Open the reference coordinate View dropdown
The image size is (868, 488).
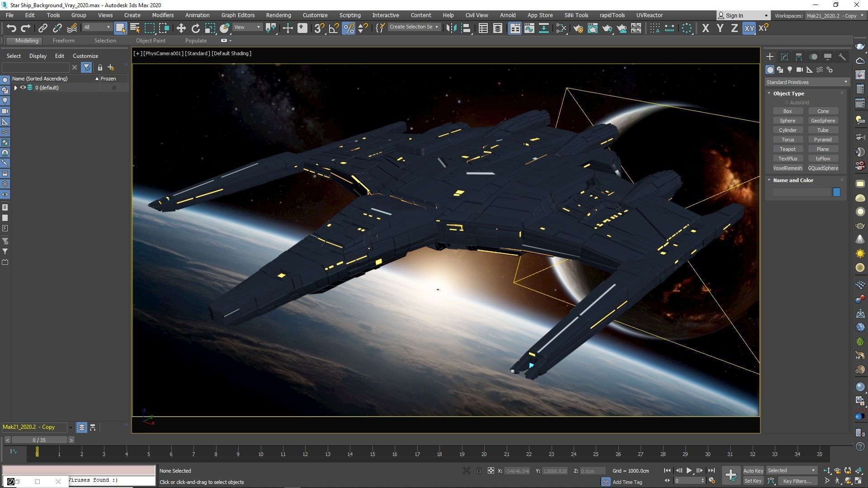[x=247, y=28]
